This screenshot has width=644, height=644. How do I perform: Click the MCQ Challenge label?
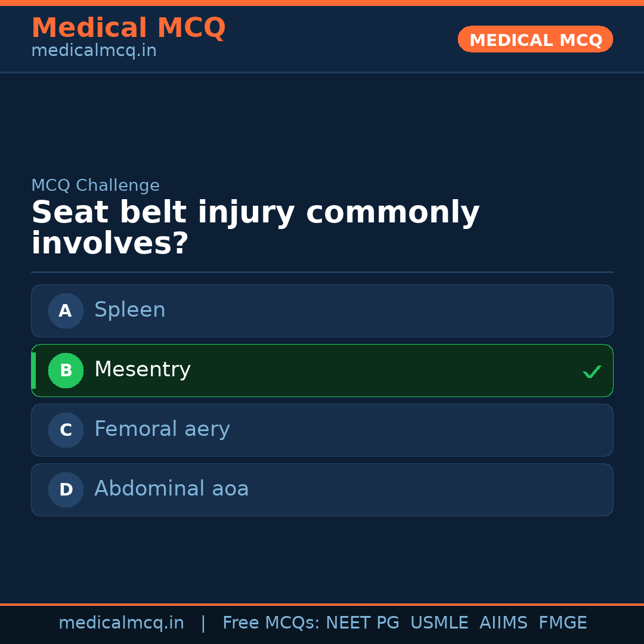click(95, 185)
